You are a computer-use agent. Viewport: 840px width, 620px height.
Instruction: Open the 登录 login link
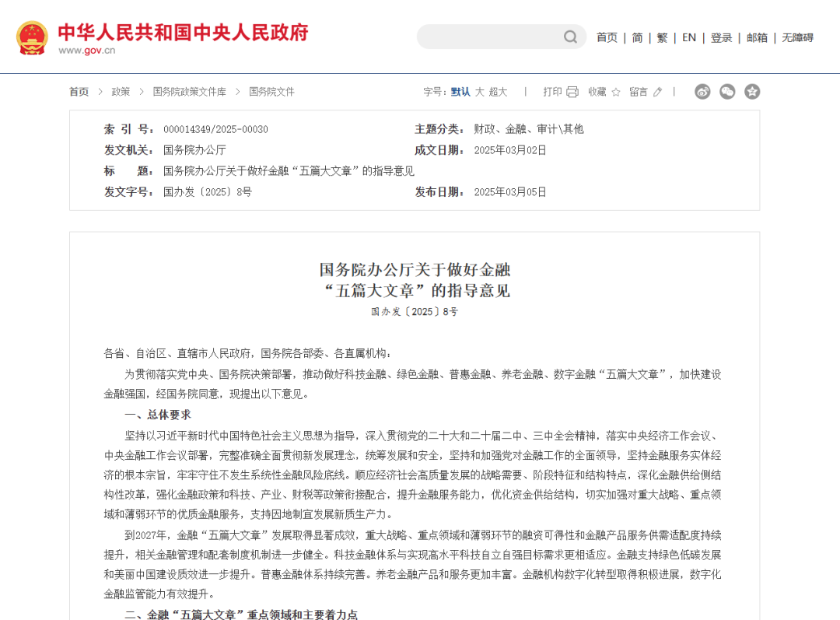[x=721, y=37]
